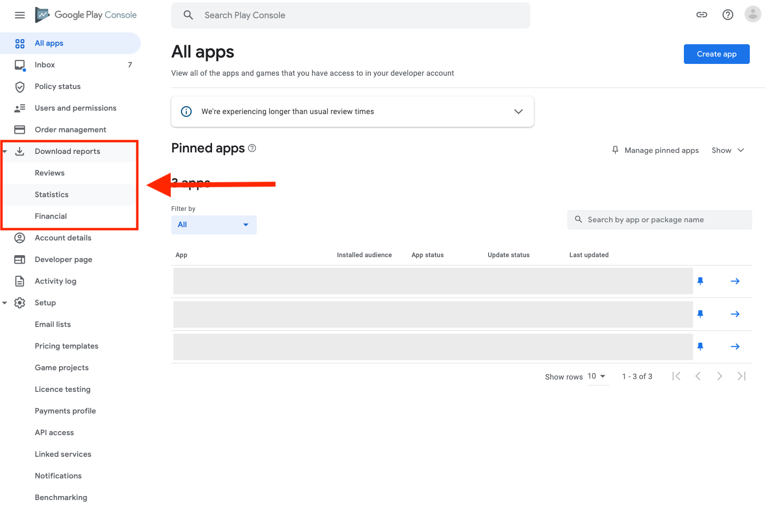Click Manage pinned apps
The height and width of the screenshot is (532, 769).
point(655,150)
